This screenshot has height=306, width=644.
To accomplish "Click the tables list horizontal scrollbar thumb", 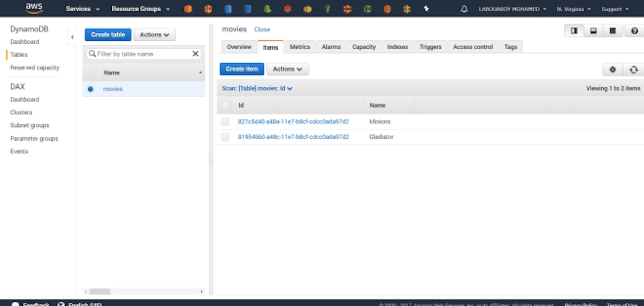I will pyautogui.click(x=100, y=291).
